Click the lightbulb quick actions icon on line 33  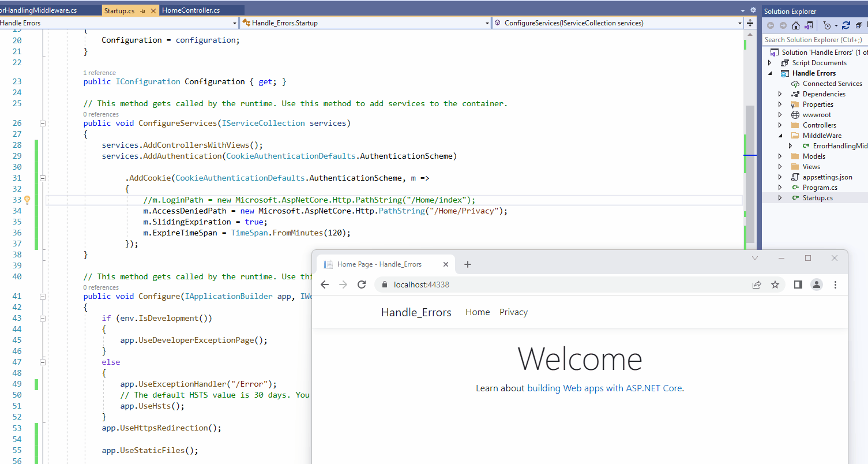point(27,200)
